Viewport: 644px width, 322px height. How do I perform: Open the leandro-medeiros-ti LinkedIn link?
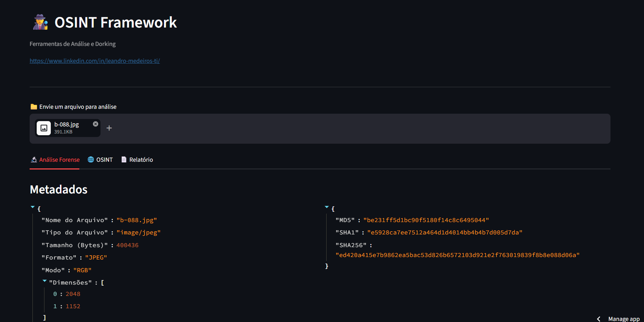(x=95, y=61)
